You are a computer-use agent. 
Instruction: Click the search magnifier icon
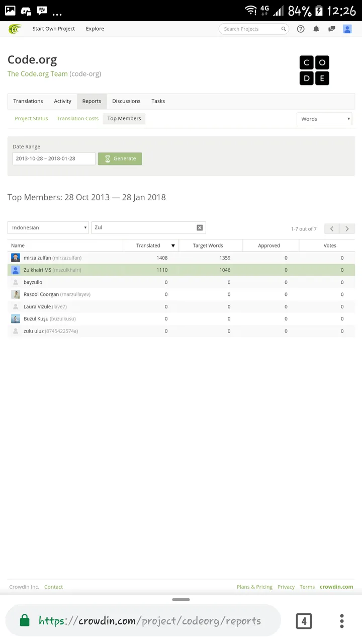point(284,29)
